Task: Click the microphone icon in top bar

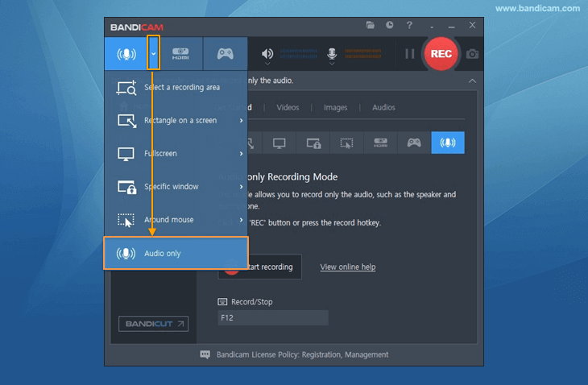Action: [x=332, y=54]
